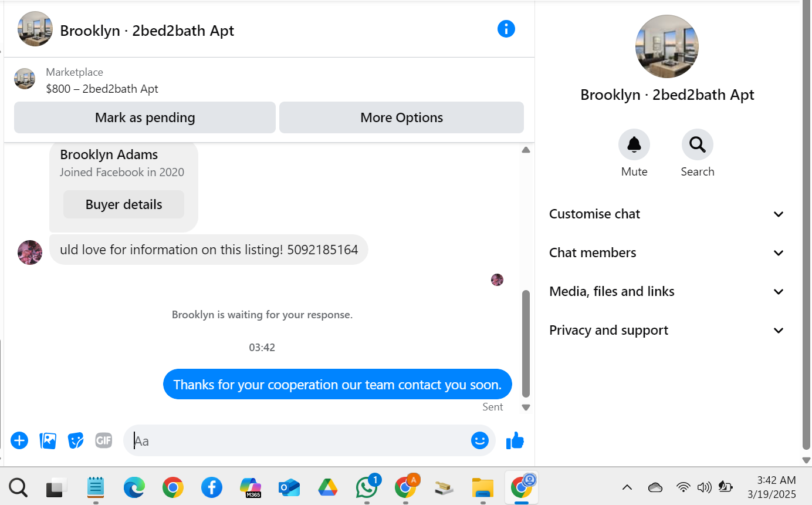Open More Options for the listing
Viewport: 812px width, 505px height.
pos(401,117)
